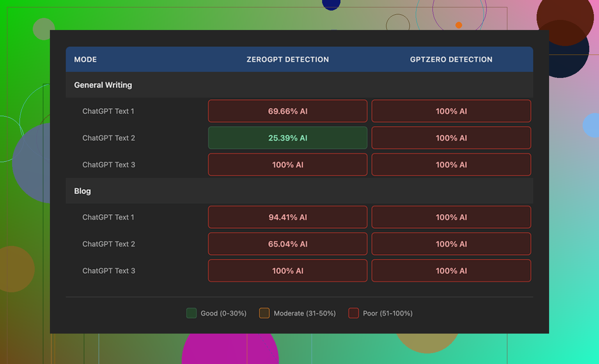The height and width of the screenshot is (364, 599).
Task: Select the GPTZERO DETECTION column header
Action: click(451, 60)
